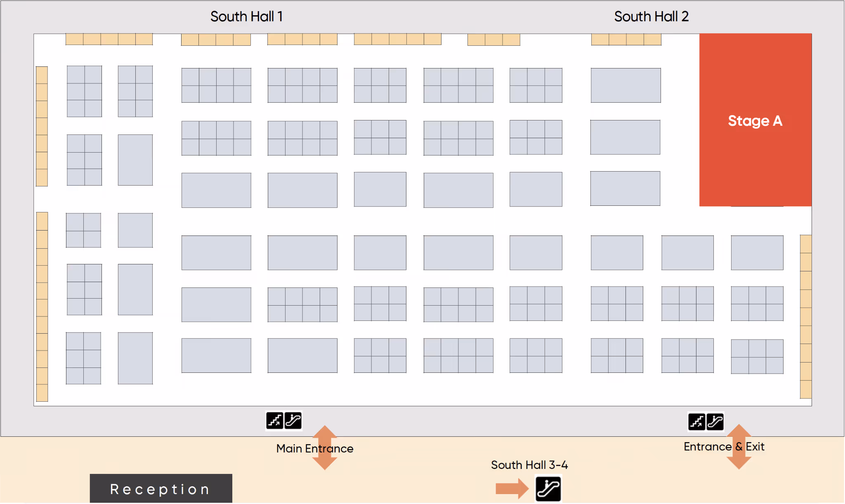This screenshot has width=845, height=504.
Task: Select the yellow booth strip under South Hall 2
Action: (x=626, y=39)
